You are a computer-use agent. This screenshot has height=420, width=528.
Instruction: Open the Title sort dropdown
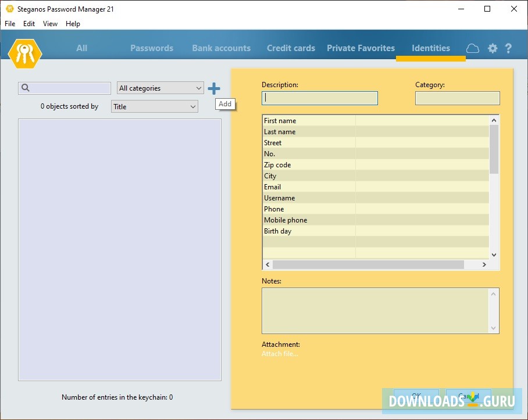pos(154,106)
